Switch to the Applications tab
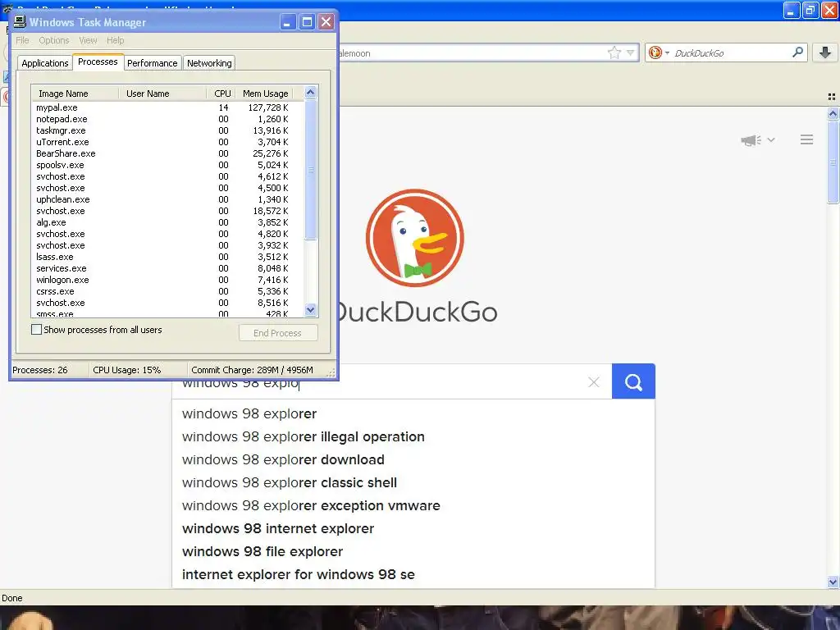This screenshot has width=840, height=630. click(x=45, y=63)
